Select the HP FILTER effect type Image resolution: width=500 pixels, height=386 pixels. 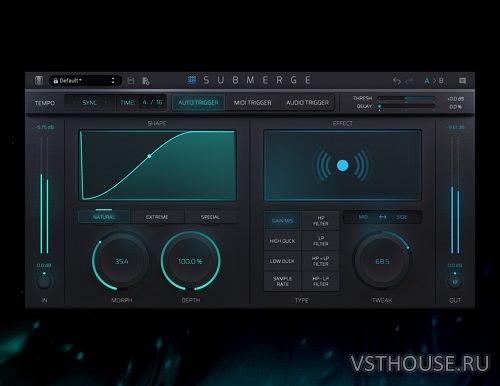(321, 221)
